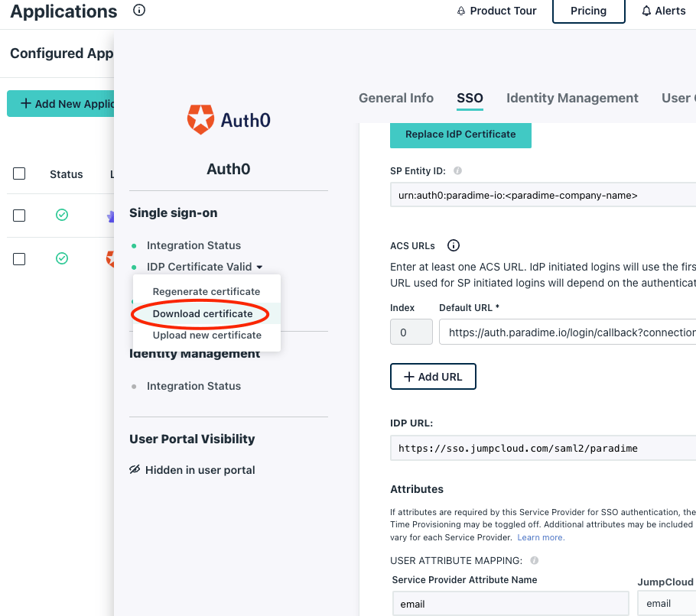Select Regenerate certificate menu item

pyautogui.click(x=207, y=291)
